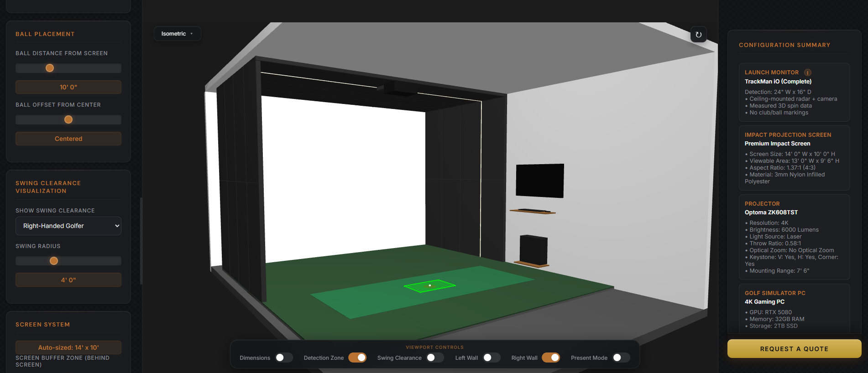Click the Golf Simulator PC heading
868x373 pixels.
coord(775,293)
